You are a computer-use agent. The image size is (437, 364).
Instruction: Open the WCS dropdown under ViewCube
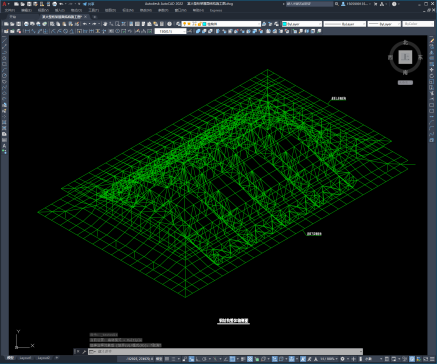[405, 82]
